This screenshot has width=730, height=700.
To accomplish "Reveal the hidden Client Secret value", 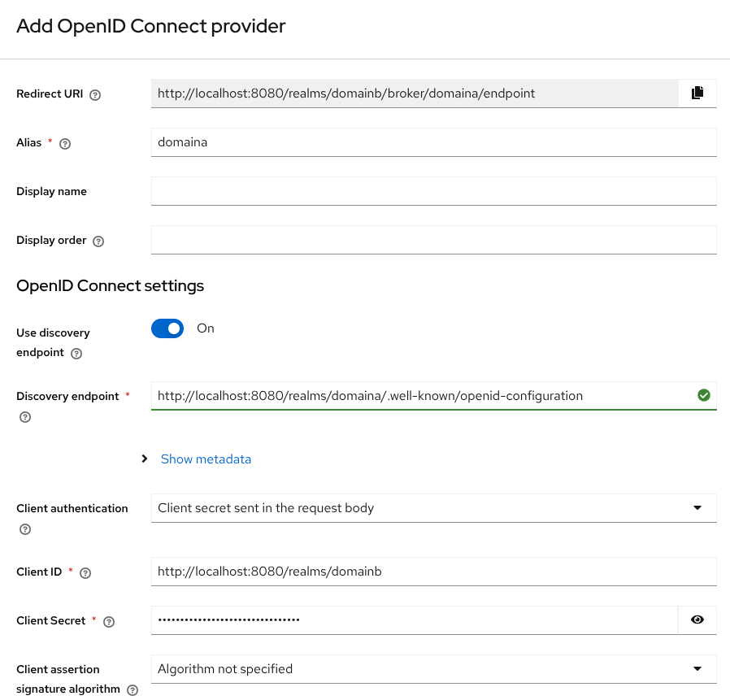I will click(x=697, y=620).
